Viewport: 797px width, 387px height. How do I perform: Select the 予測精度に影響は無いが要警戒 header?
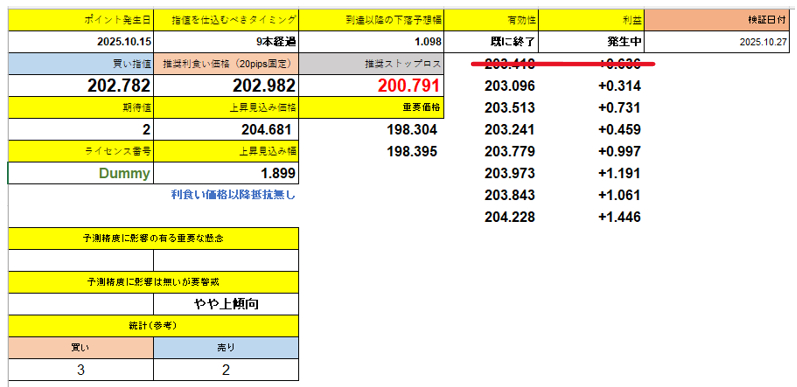click(x=154, y=282)
